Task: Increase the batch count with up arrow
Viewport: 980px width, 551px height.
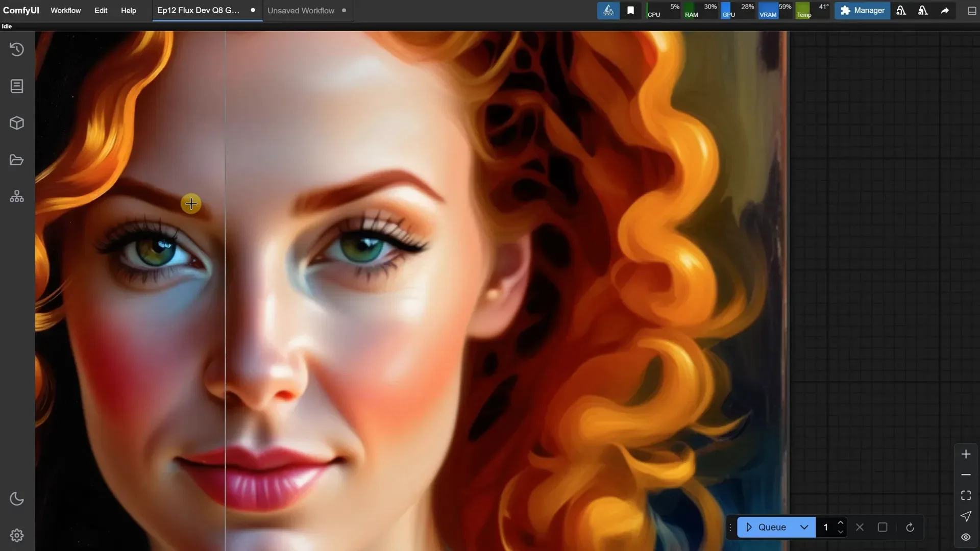Action: 841,522
